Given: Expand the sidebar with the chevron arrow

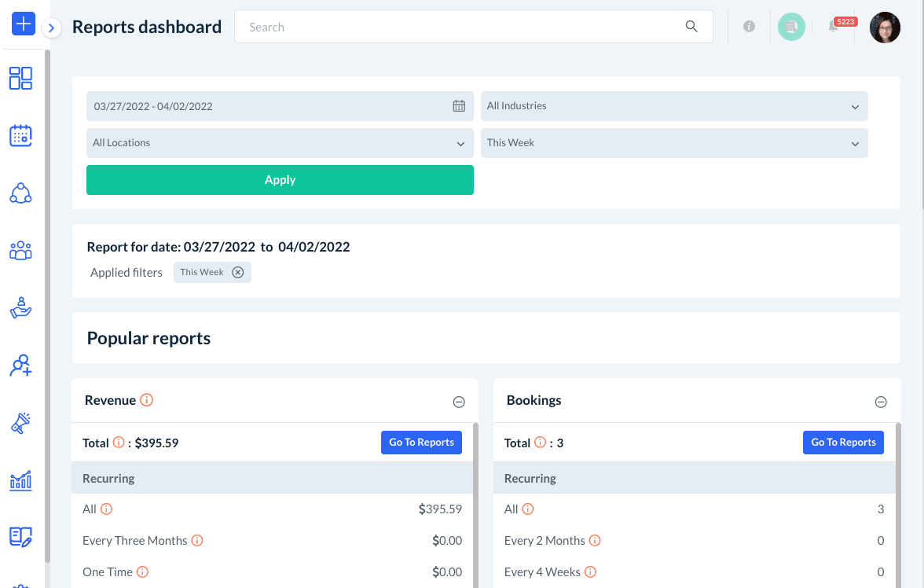Looking at the screenshot, I should [x=51, y=28].
